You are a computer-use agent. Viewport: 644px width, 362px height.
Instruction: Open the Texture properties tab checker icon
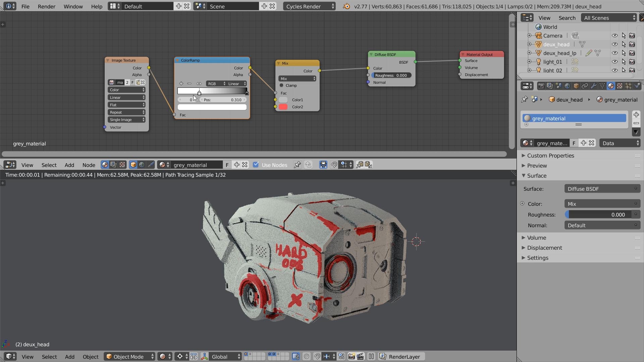[x=620, y=86]
